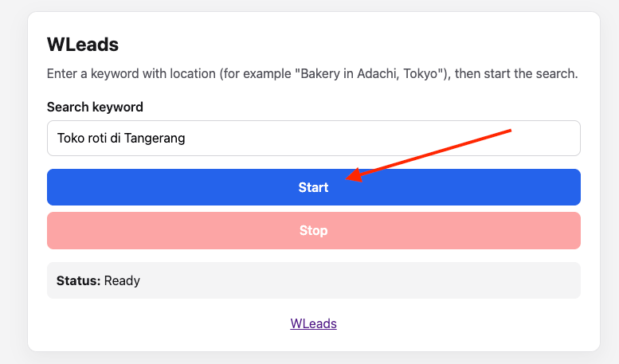Click the "Stop" label text
The width and height of the screenshot is (619, 364).
(313, 230)
